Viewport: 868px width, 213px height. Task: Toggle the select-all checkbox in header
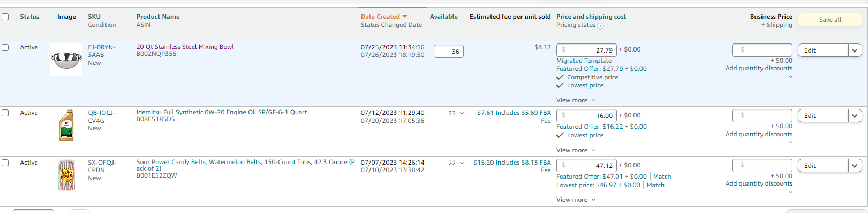[5, 17]
